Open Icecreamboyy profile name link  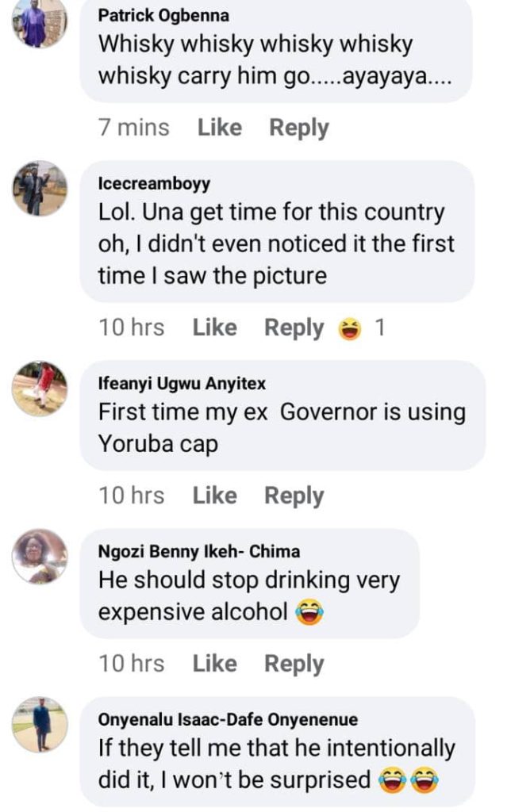[154, 184]
